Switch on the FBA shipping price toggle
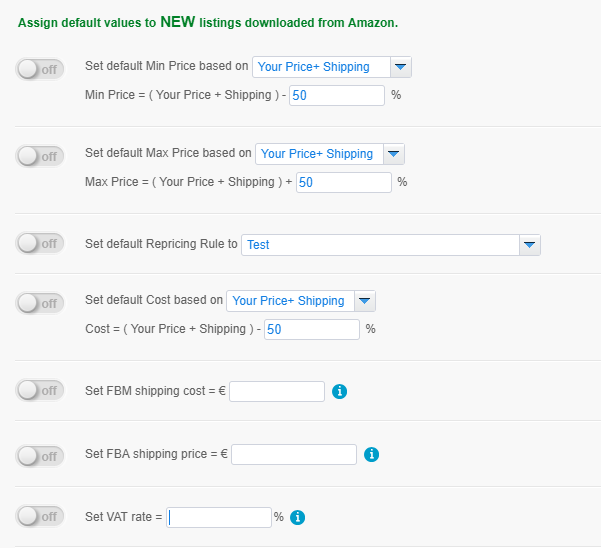 coord(40,456)
